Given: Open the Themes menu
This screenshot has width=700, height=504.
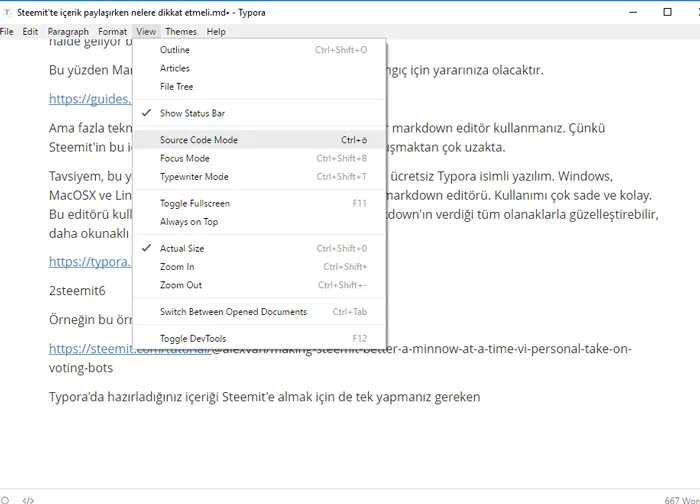Looking at the screenshot, I should click(181, 32).
